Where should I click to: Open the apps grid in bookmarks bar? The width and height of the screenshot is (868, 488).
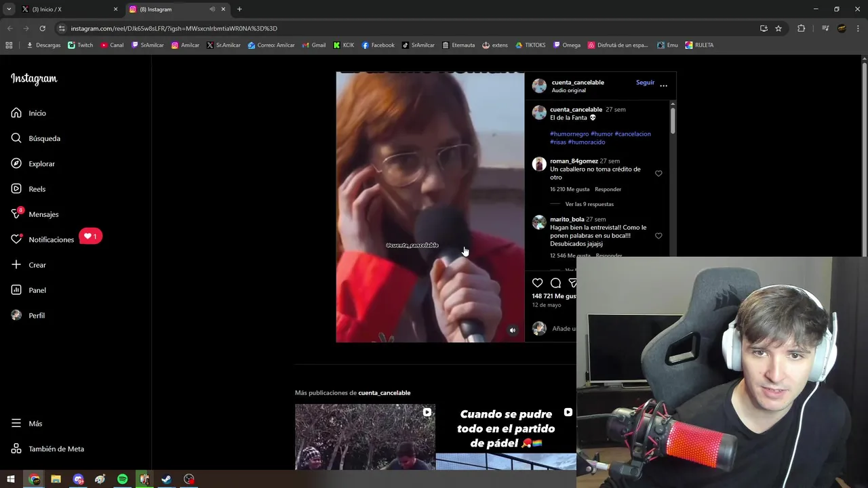pos(9,45)
